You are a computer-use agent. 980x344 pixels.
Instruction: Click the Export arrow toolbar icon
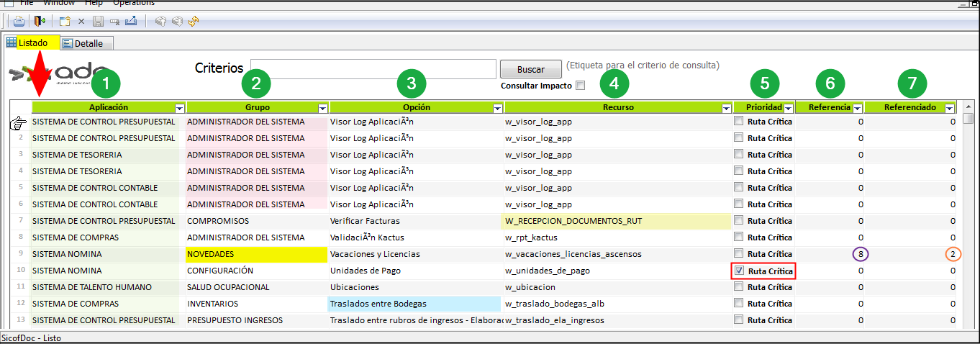click(x=131, y=22)
